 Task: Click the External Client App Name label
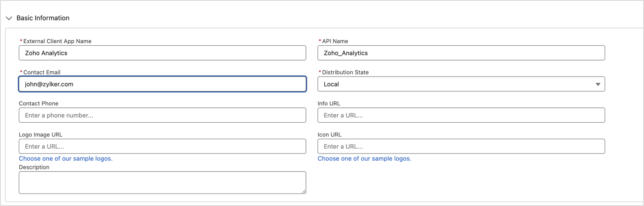coord(57,41)
